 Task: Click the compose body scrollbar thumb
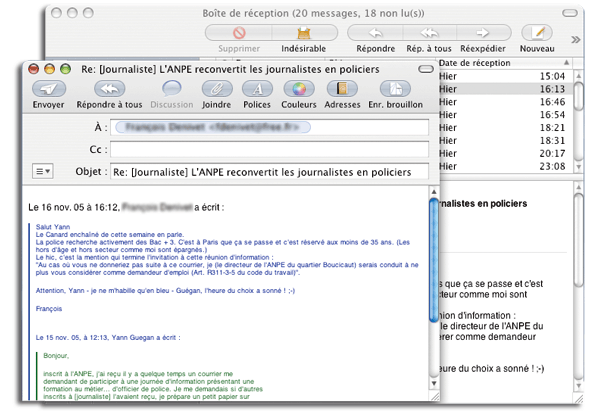tap(434, 260)
